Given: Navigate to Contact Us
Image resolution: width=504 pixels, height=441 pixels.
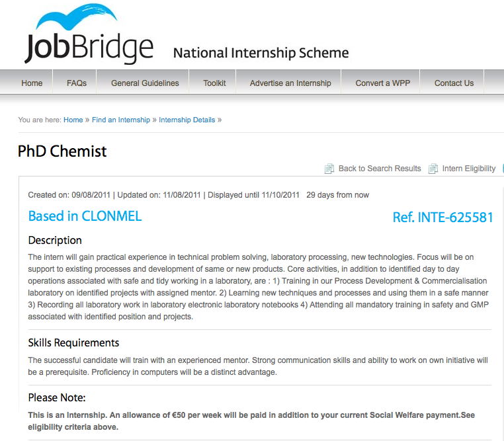Looking at the screenshot, I should [x=454, y=83].
